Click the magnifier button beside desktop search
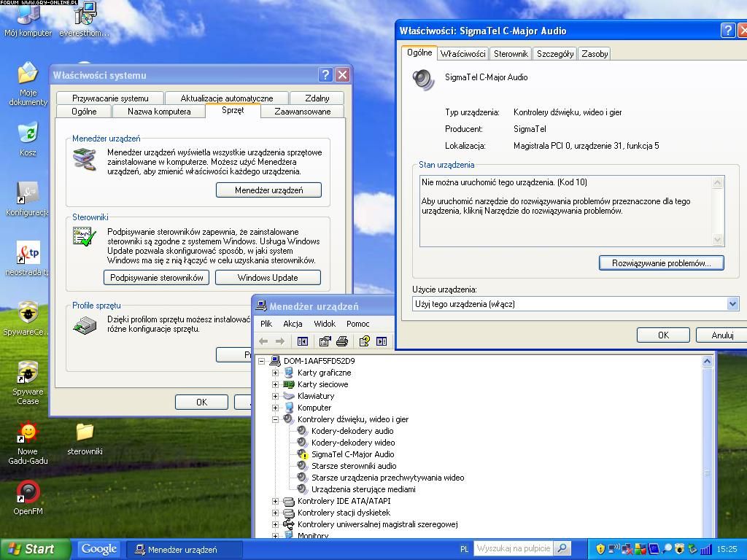Screen dimensions: 747x560 pyautogui.click(x=562, y=548)
